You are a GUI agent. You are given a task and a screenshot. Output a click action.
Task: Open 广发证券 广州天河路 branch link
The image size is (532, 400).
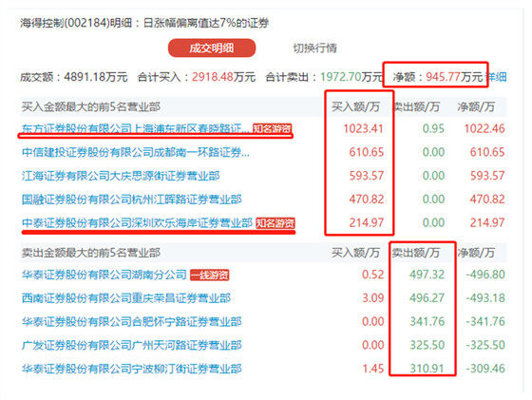(132, 345)
